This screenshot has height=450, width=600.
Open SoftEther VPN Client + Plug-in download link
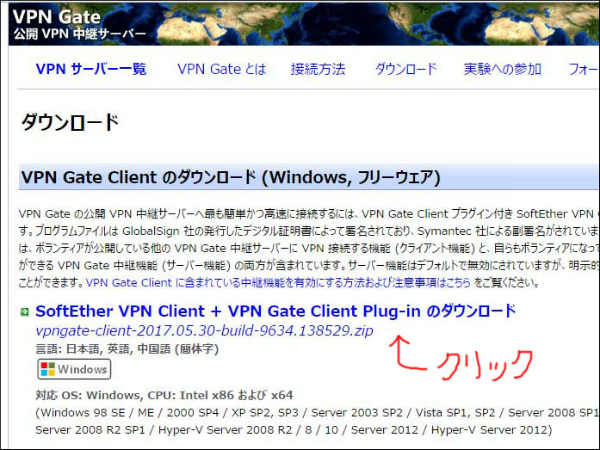click(x=276, y=311)
